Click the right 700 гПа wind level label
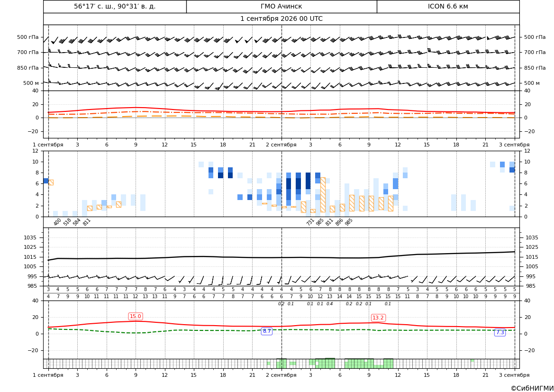Screen dimensions: 554x392 pyautogui.click(x=535, y=52)
